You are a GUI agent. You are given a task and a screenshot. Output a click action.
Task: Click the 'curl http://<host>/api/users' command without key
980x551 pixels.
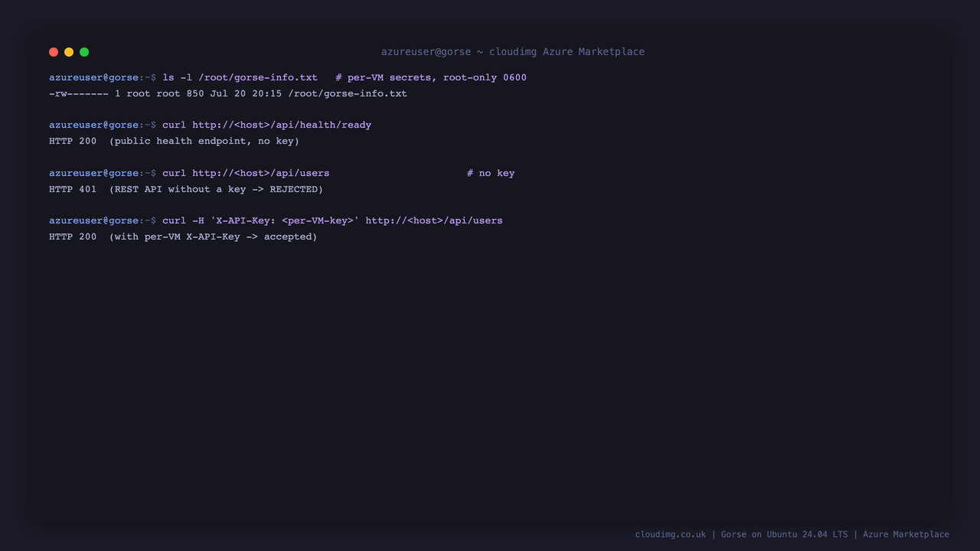coord(246,173)
